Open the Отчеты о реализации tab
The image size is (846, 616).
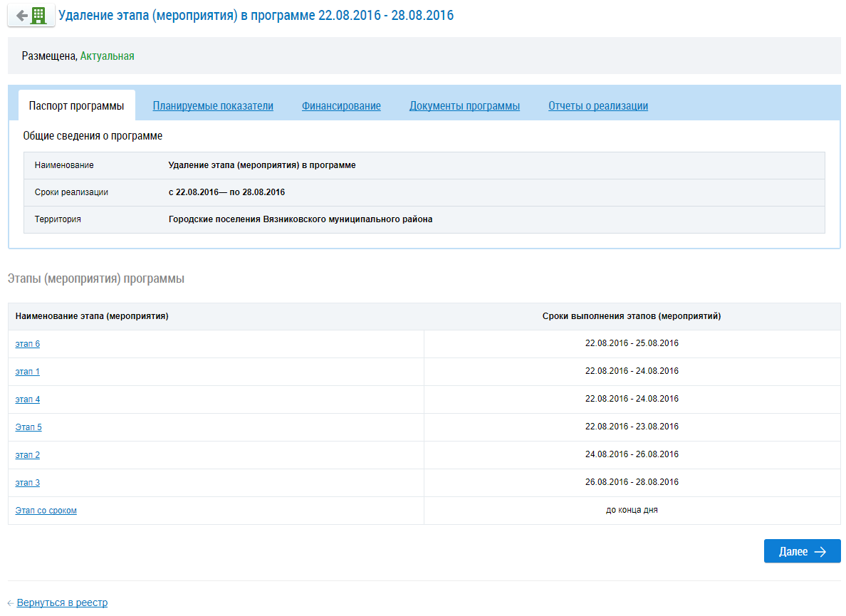[x=598, y=106]
